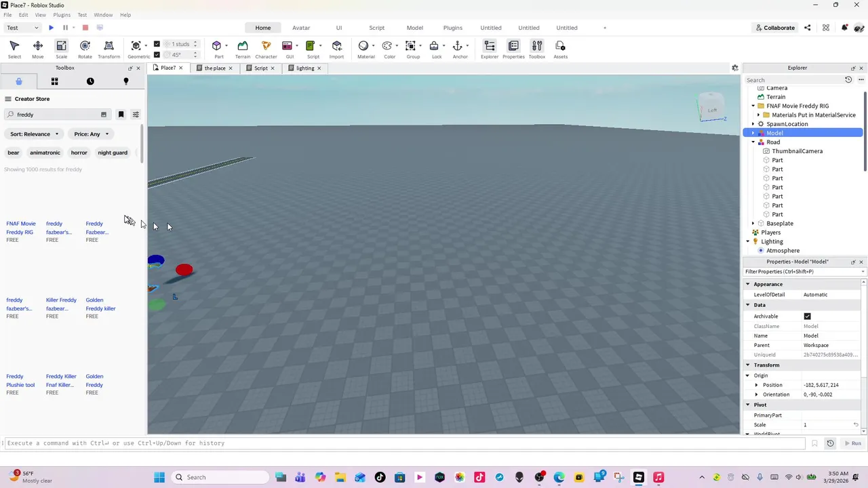Open the Assets manager
The height and width of the screenshot is (488, 868).
tap(560, 49)
